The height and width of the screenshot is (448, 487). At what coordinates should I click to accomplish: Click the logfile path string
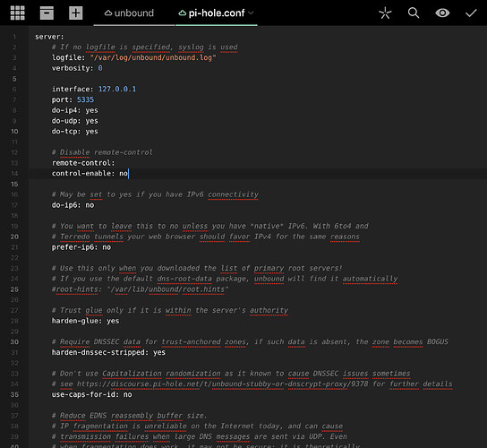[153, 58]
